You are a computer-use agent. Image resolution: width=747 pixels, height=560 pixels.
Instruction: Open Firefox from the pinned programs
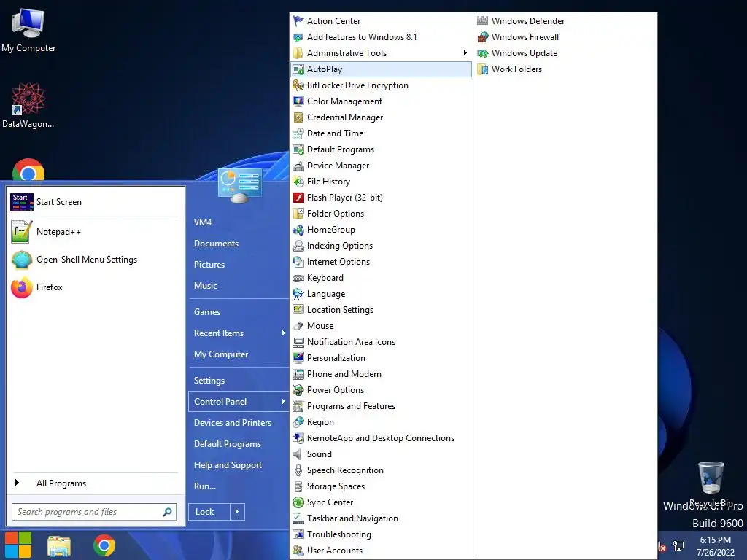(x=94, y=287)
